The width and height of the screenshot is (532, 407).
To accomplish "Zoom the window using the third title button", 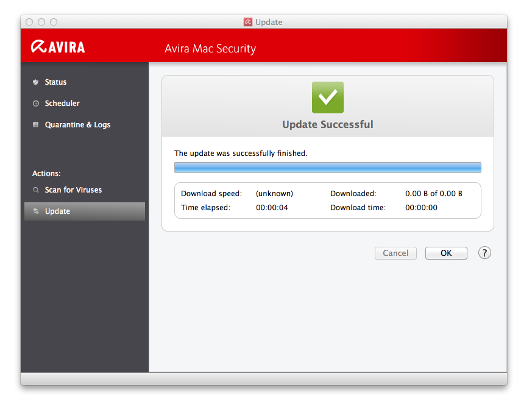I will (54, 22).
